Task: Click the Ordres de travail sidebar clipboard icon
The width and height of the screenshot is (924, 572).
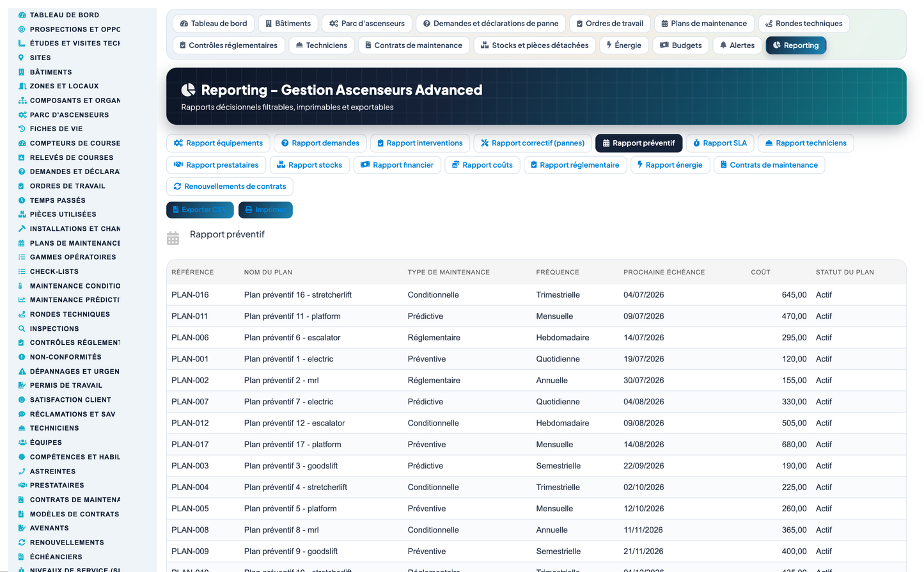Action: pos(22,186)
